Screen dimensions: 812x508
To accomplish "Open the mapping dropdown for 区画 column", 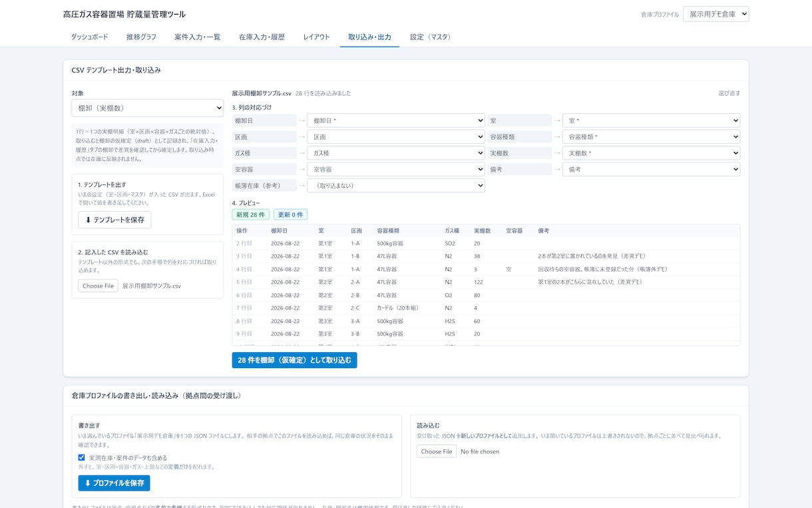I will coord(396,137).
